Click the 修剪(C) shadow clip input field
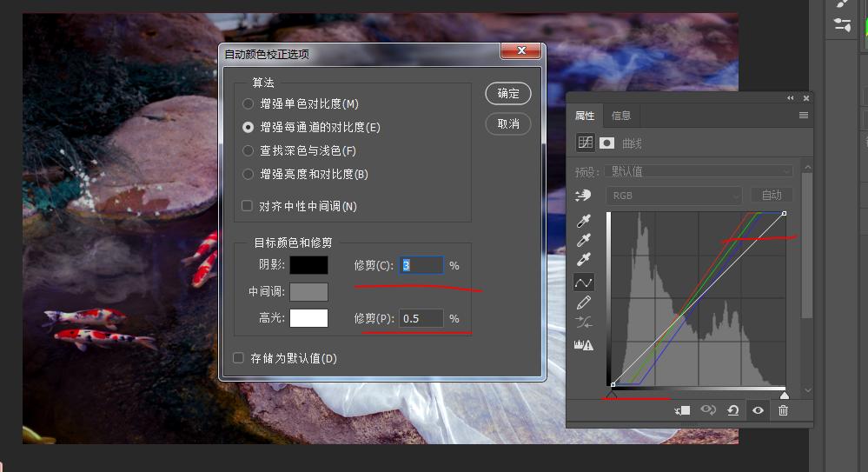This screenshot has width=868, height=472. coord(421,265)
